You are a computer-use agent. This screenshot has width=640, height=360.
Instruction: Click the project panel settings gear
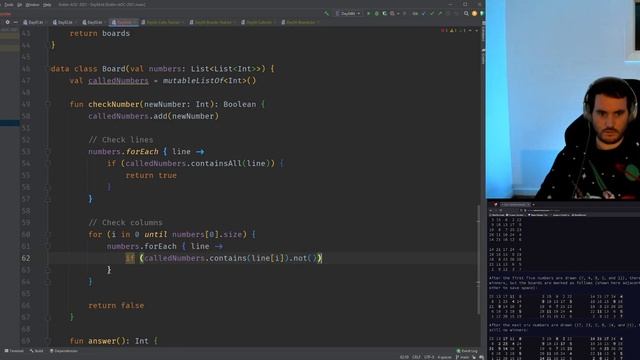[x=7, y=22]
